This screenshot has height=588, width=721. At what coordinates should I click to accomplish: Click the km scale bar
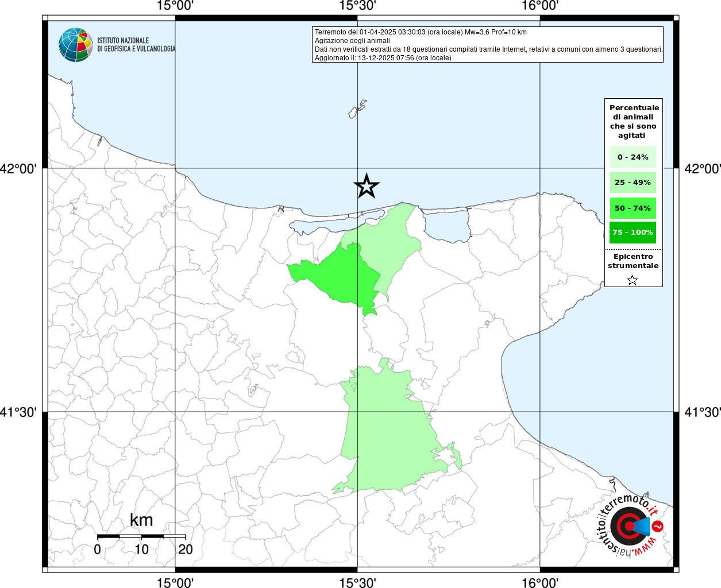(x=141, y=536)
